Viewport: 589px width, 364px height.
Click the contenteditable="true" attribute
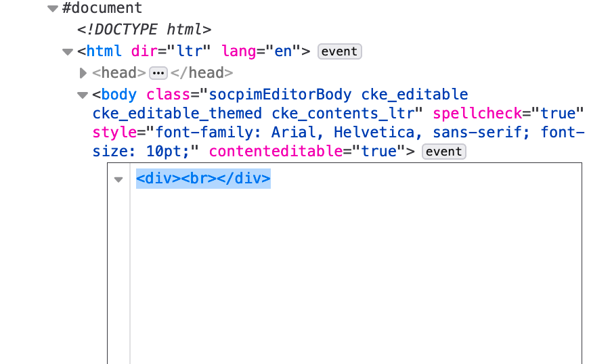point(307,152)
